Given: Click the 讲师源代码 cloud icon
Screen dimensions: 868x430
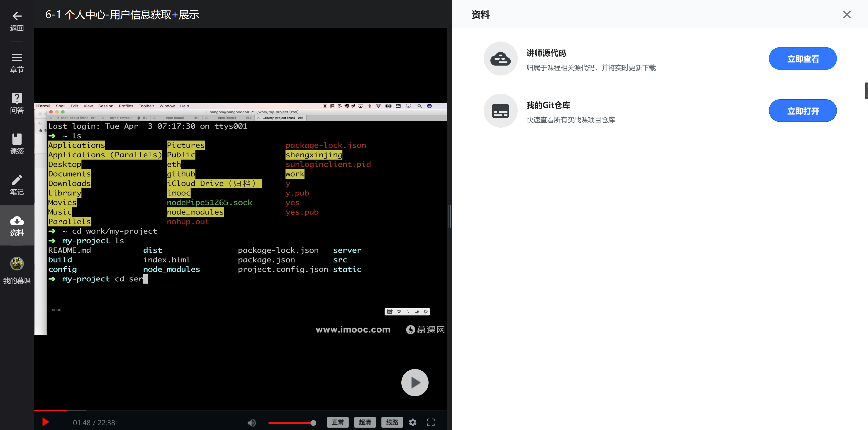Looking at the screenshot, I should coord(500,58).
